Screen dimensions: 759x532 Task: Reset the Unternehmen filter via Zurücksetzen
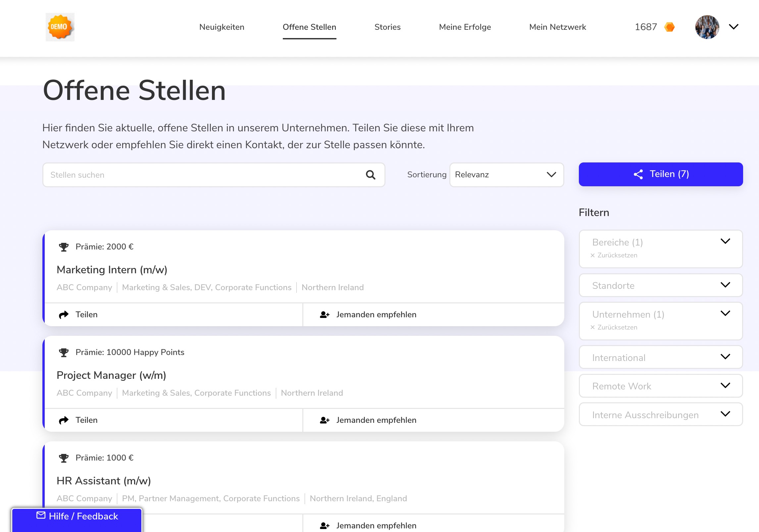614,328
